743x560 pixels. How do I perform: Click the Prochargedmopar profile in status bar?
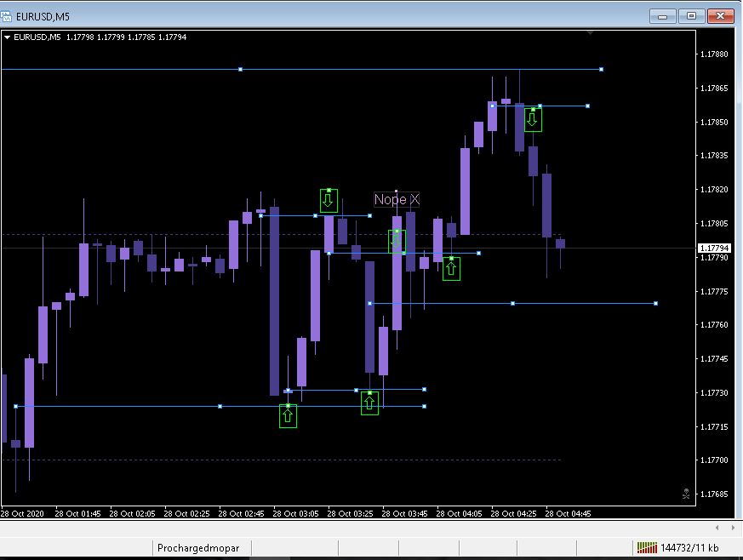pos(198,548)
